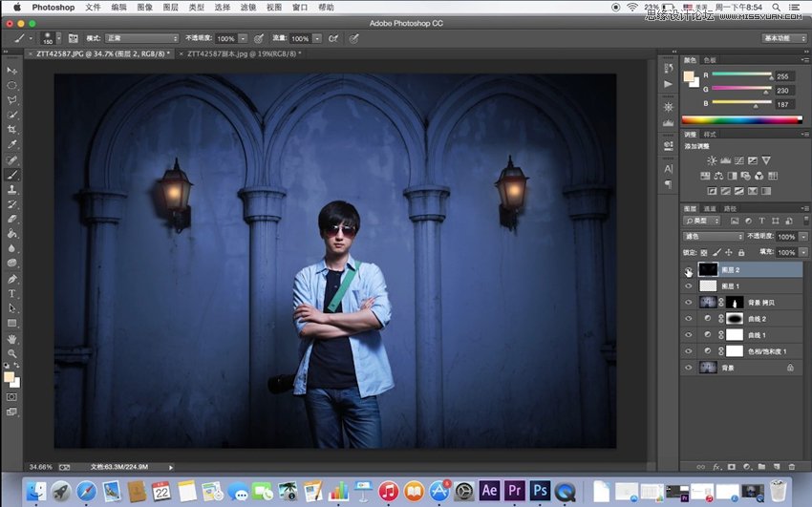
Task: Select the Move tool
Action: [11, 71]
